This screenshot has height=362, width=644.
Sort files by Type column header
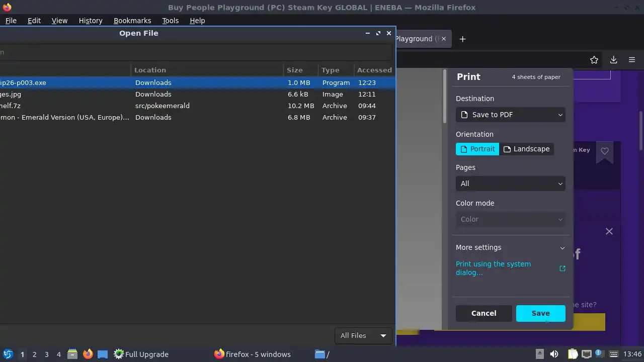pos(336,70)
